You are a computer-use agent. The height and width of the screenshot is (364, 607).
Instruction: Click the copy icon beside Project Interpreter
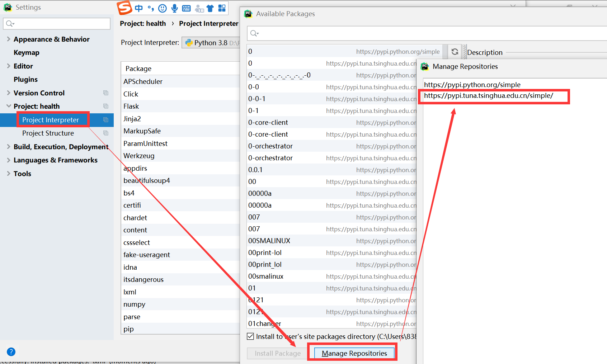(x=105, y=120)
